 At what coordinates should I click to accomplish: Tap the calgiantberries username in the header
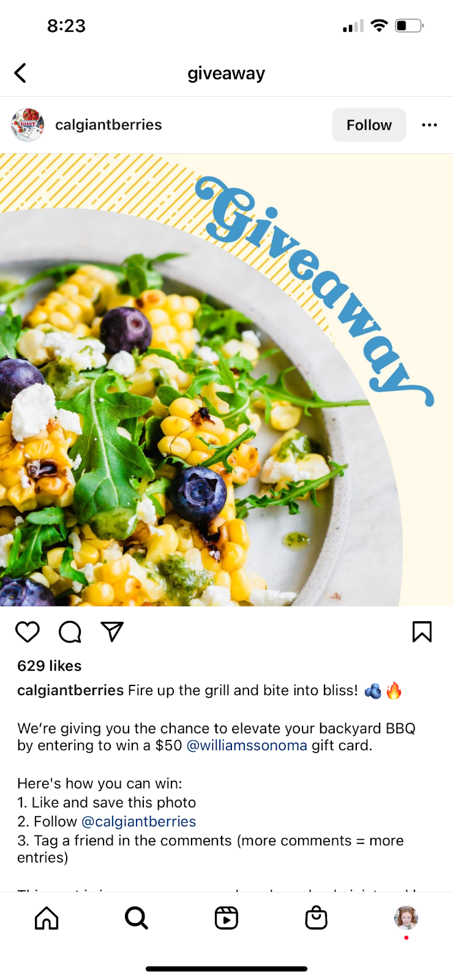(108, 125)
